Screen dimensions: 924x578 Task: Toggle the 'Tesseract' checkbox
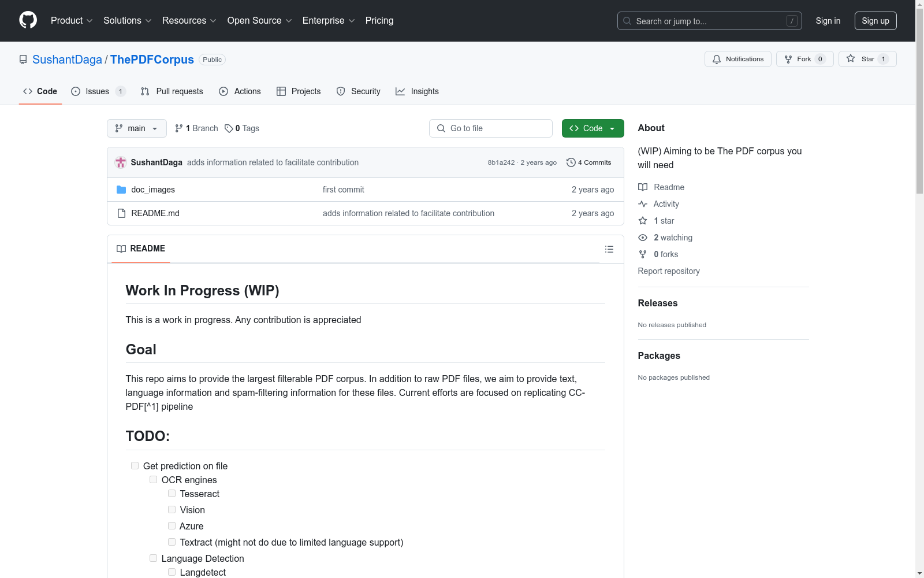click(x=172, y=494)
